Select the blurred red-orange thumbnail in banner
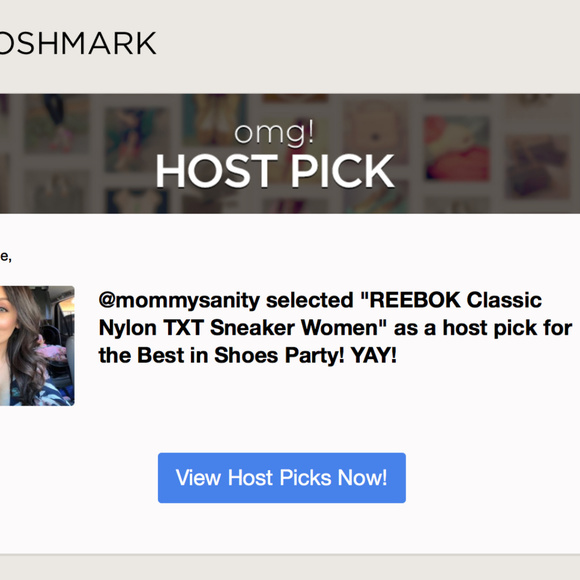The height and width of the screenshot is (580, 580). click(457, 148)
